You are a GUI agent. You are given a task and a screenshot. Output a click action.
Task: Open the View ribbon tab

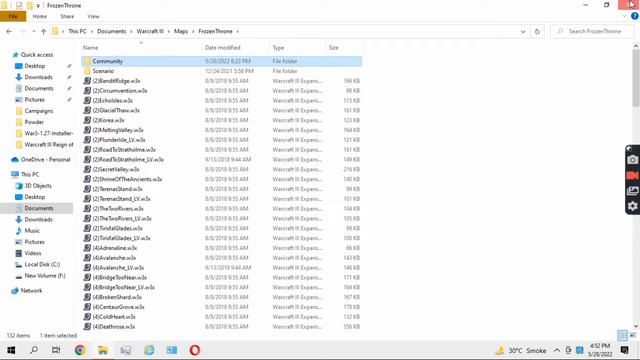[x=93, y=16]
